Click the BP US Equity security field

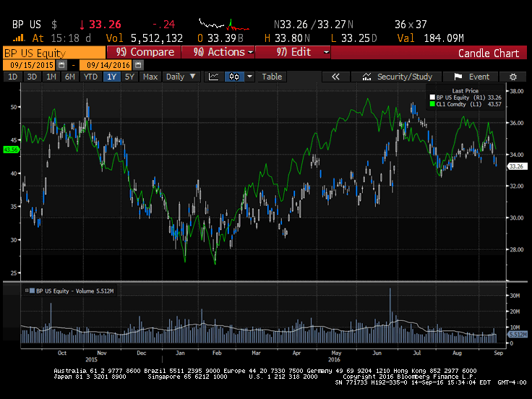[54, 53]
